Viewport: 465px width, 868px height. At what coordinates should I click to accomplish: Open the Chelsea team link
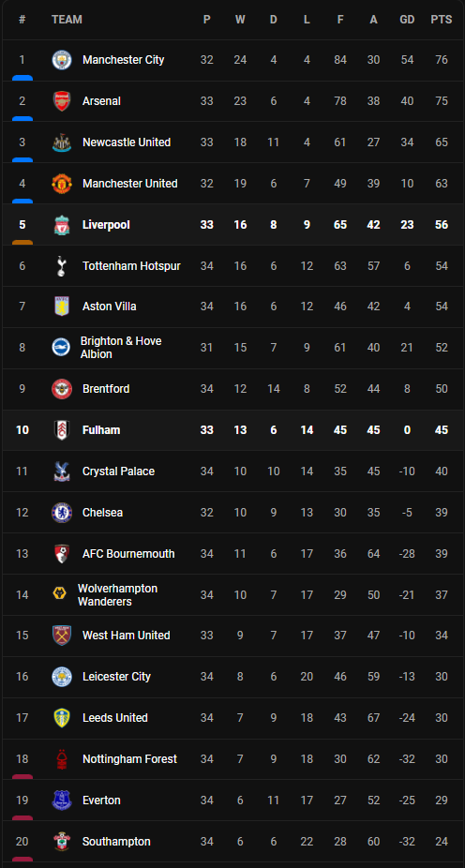[x=102, y=513]
